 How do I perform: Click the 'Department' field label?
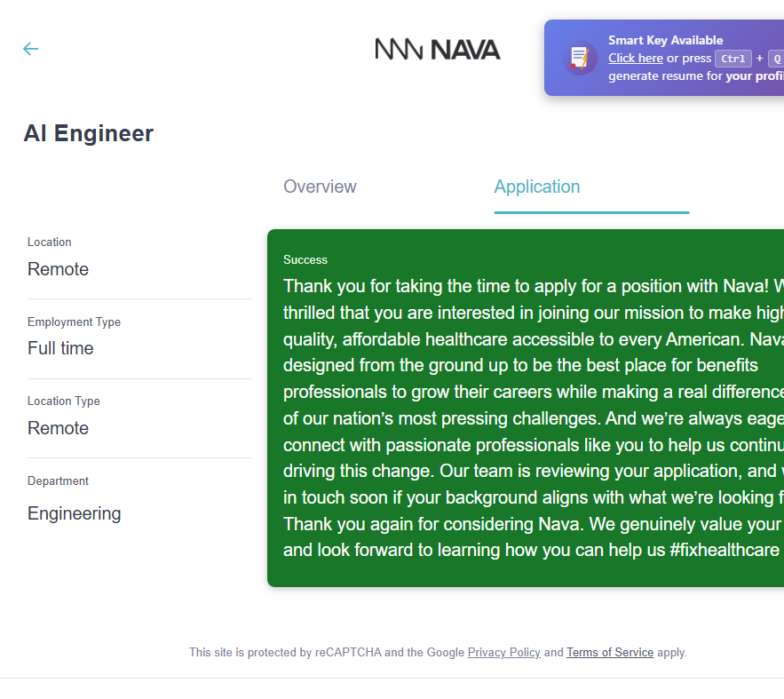(59, 481)
